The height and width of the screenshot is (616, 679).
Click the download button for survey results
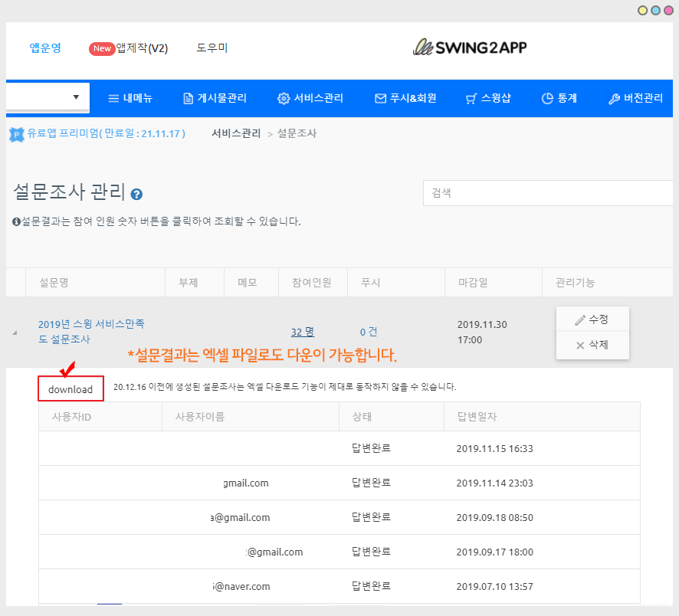71,389
